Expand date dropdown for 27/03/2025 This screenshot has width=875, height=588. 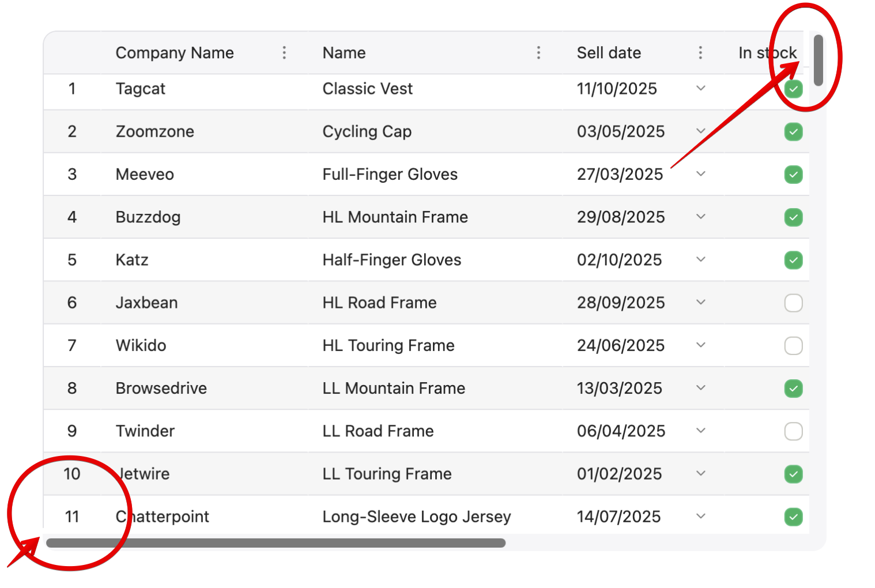701,174
